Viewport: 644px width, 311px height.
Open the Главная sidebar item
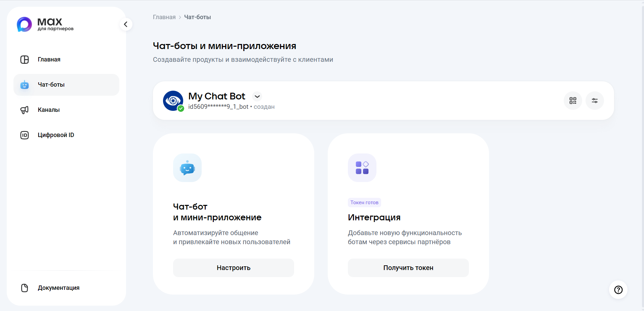49,59
